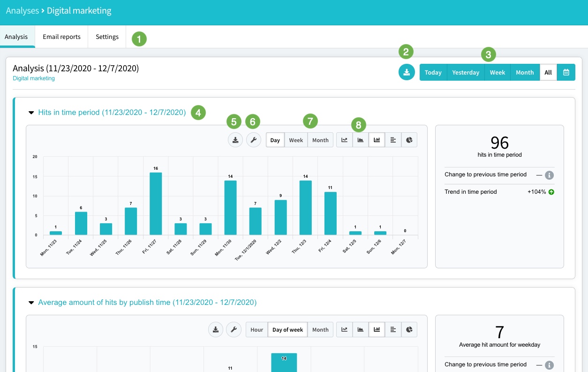
Task: Select horizontal bar chart for Average amount of hits
Action: (393, 329)
